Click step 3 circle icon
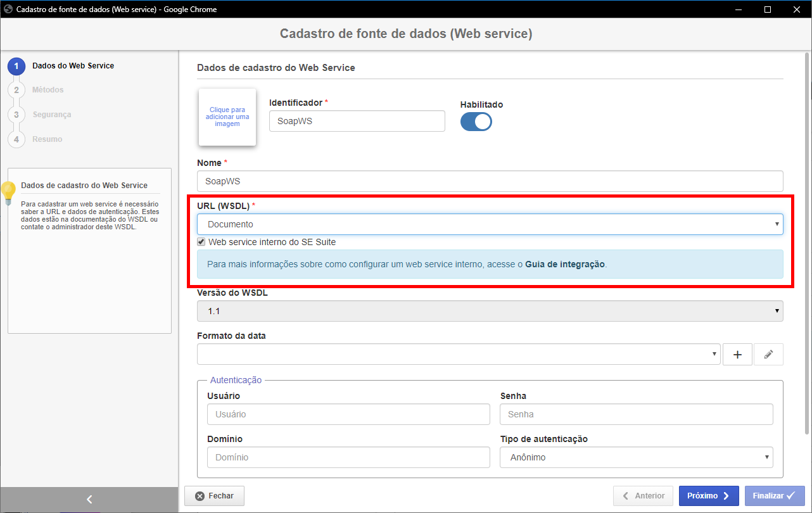The width and height of the screenshot is (812, 513). (x=16, y=115)
